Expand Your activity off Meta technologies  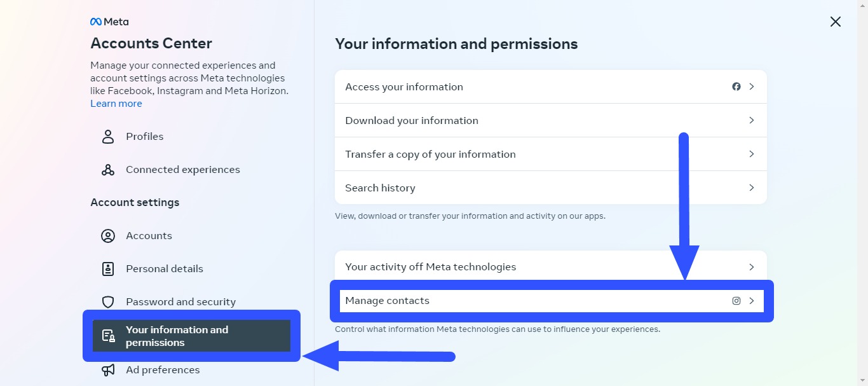coord(550,266)
